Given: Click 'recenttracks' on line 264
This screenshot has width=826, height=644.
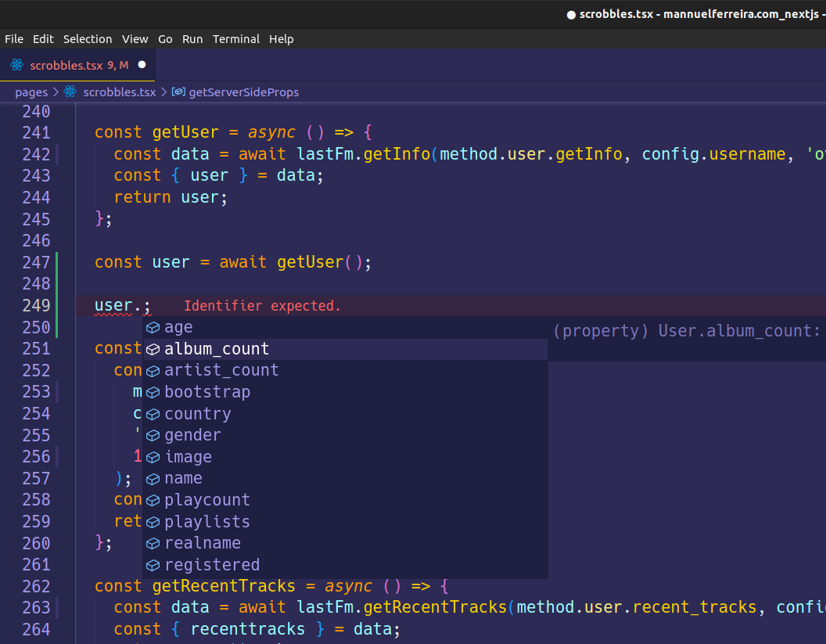Looking at the screenshot, I should click(248, 629).
